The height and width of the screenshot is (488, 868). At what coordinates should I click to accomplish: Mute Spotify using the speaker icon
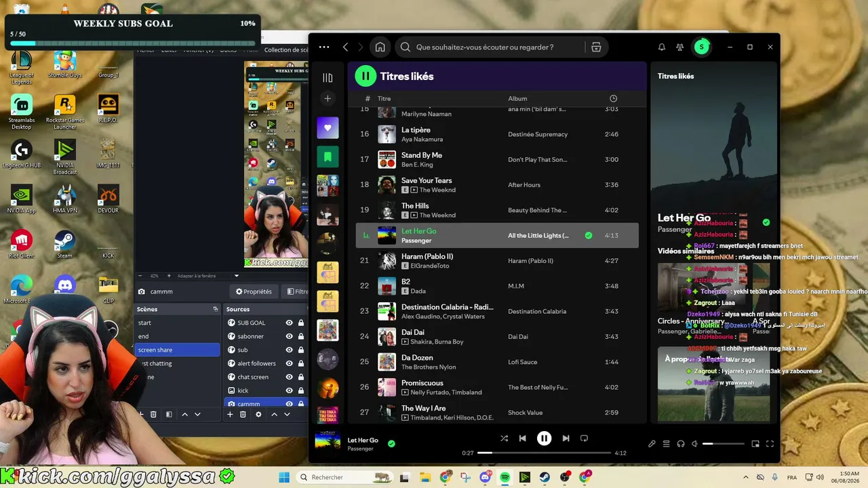pyautogui.click(x=694, y=444)
